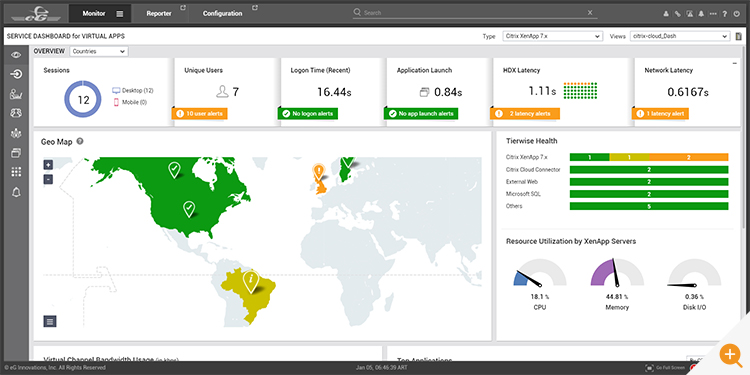Collapse the overview panel minus control
This screenshot has height=375, width=750.
point(735,63)
